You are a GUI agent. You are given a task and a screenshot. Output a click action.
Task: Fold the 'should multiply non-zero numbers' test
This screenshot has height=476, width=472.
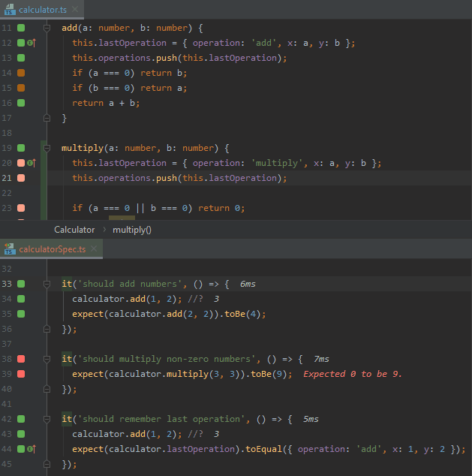[x=47, y=359]
